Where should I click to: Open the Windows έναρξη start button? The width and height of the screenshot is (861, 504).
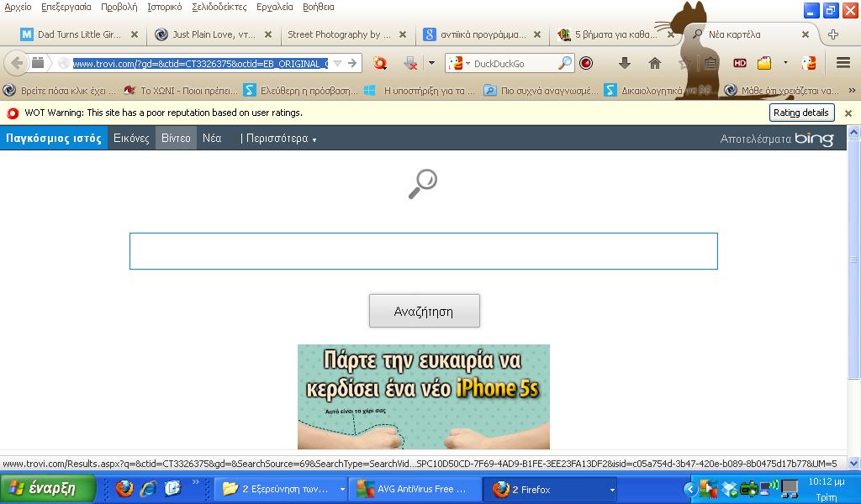(48, 488)
